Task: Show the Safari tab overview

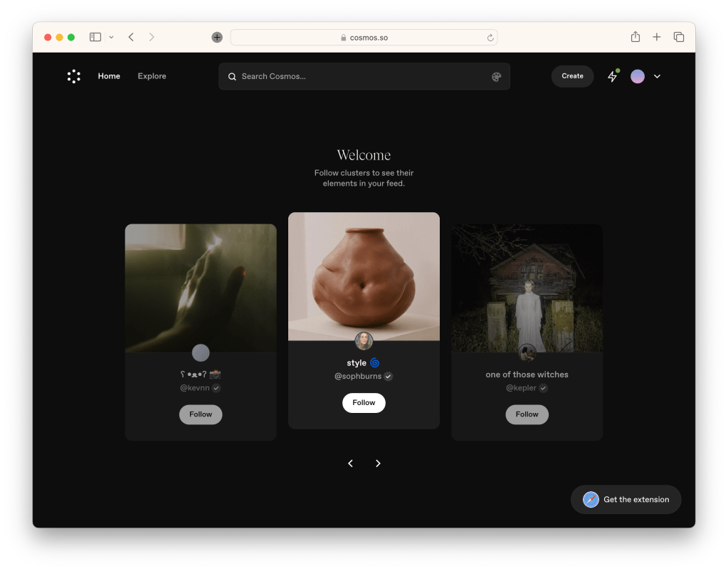Action: click(679, 37)
